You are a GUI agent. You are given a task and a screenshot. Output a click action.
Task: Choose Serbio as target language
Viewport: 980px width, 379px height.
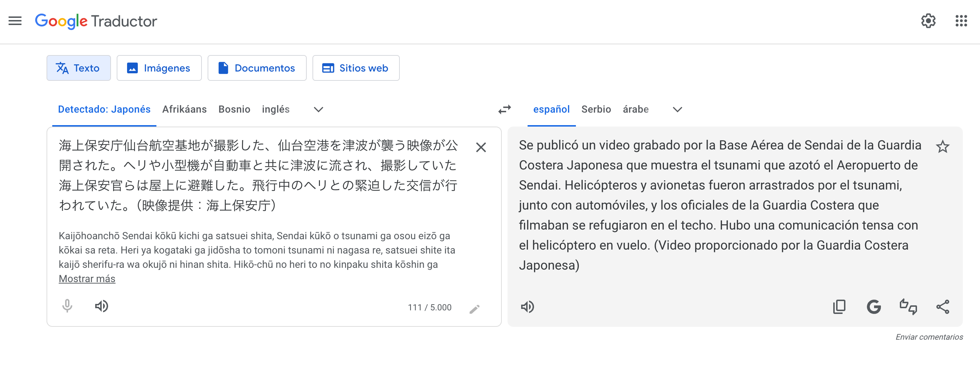pos(596,109)
